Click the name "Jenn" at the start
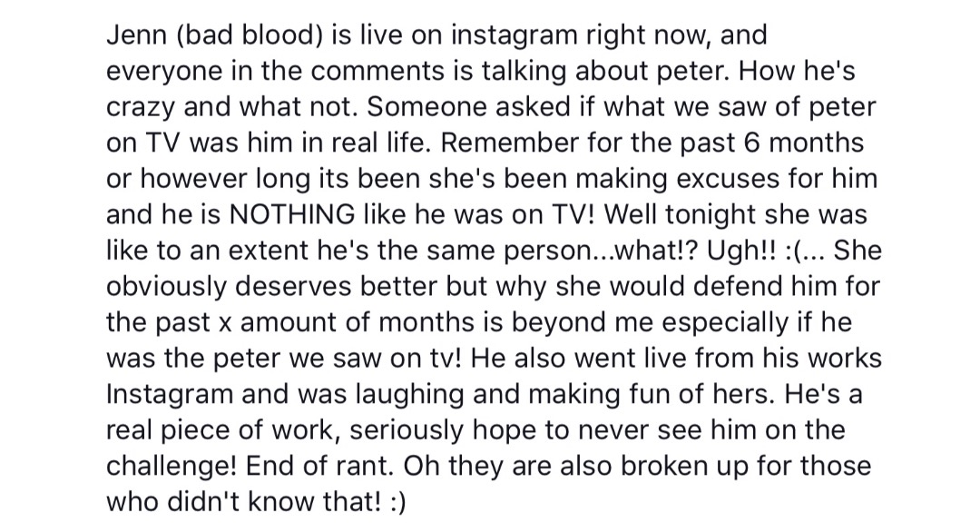The height and width of the screenshot is (532, 980). coord(136,34)
